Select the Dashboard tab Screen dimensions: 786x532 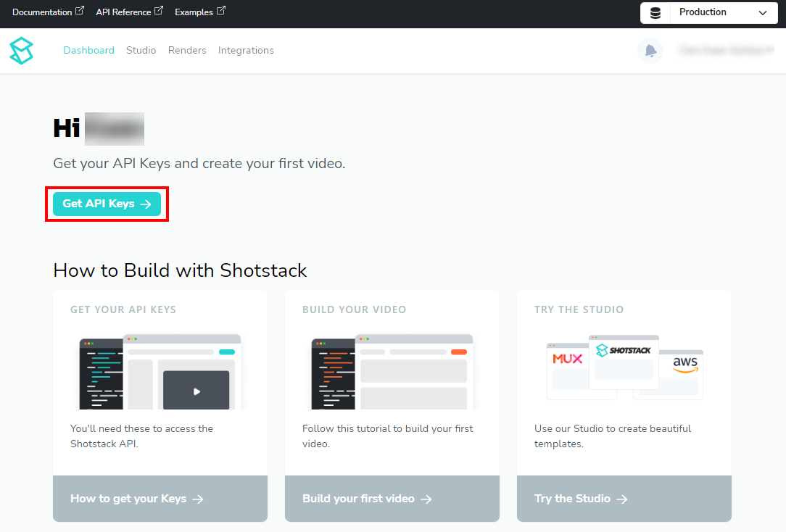coord(88,51)
